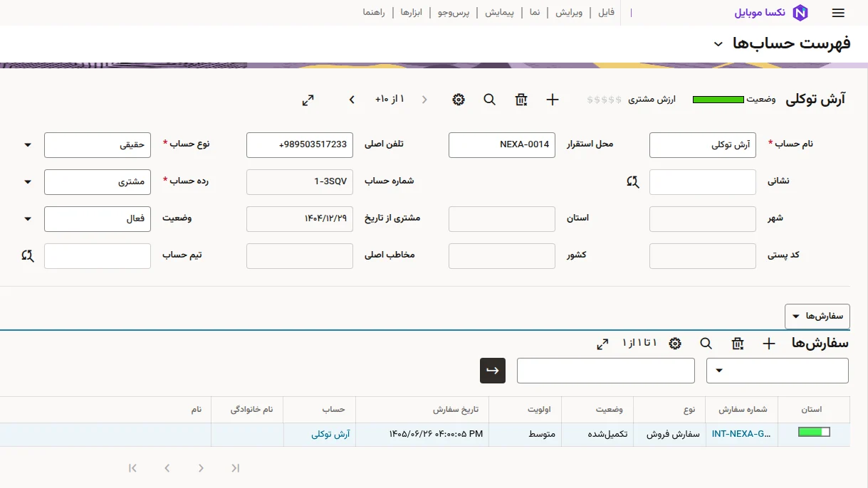Viewport: 868px width, 488px height.
Task: Open address lookup icon beside نشانی
Action: [x=633, y=182]
